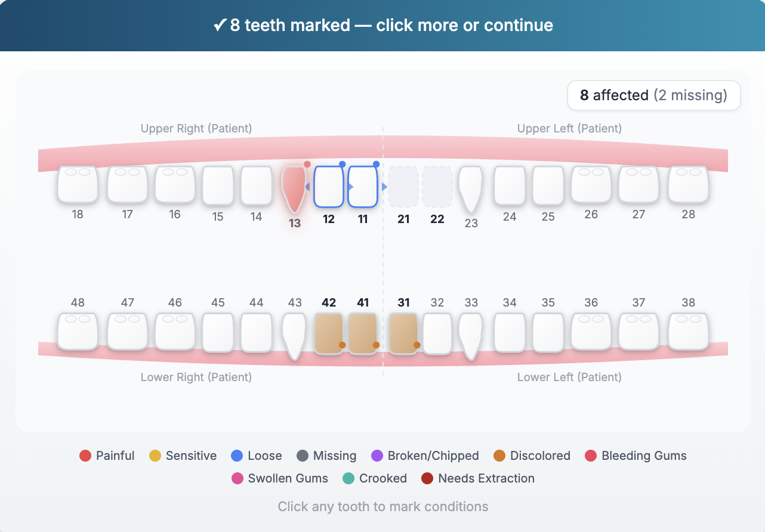This screenshot has width=765, height=532.
Task: Toggle the Missing condition in legend
Action: coord(326,456)
